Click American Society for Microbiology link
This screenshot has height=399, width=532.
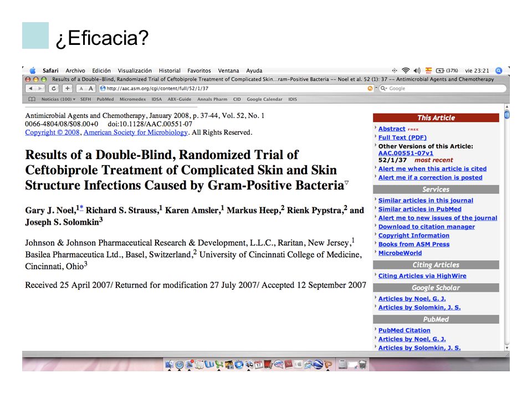click(x=136, y=132)
